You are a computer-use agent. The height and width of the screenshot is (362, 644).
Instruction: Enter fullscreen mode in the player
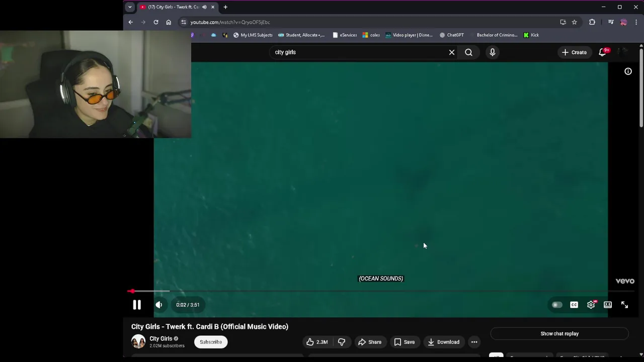(624, 305)
